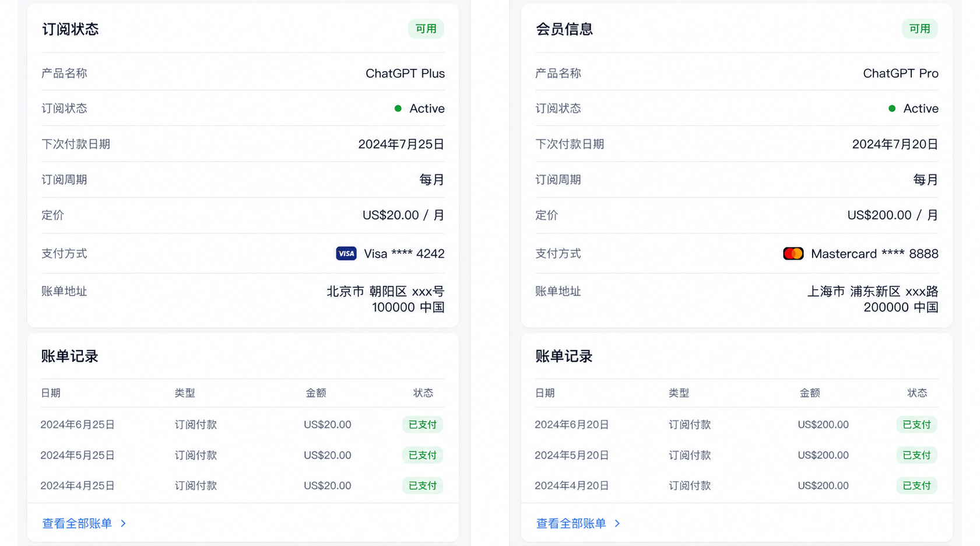Click US$20.00 amount in 2024年6月25日 row
980x546 pixels.
click(x=328, y=425)
